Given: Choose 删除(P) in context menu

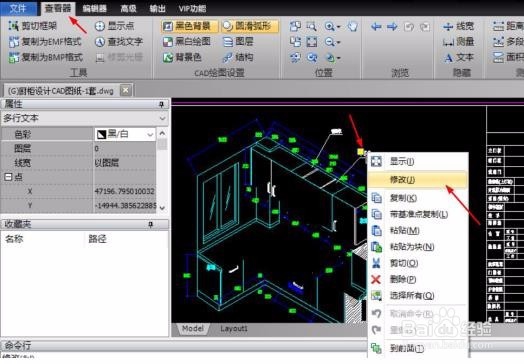Looking at the screenshot, I should 418,279.
